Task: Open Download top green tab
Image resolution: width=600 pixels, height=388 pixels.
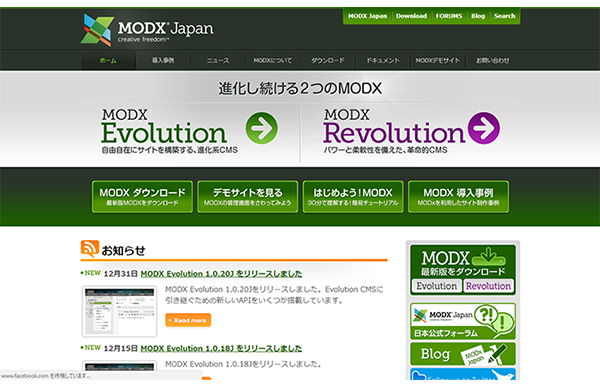Action: 411,16
